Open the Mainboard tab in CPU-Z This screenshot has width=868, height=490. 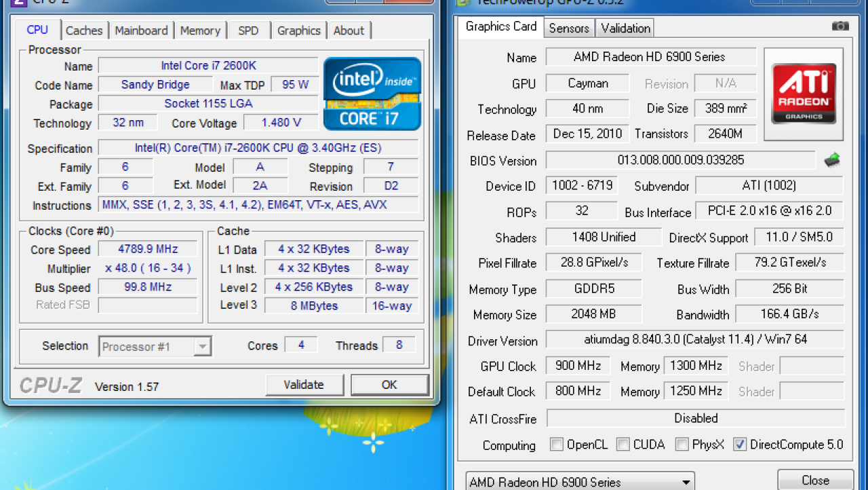click(x=141, y=31)
